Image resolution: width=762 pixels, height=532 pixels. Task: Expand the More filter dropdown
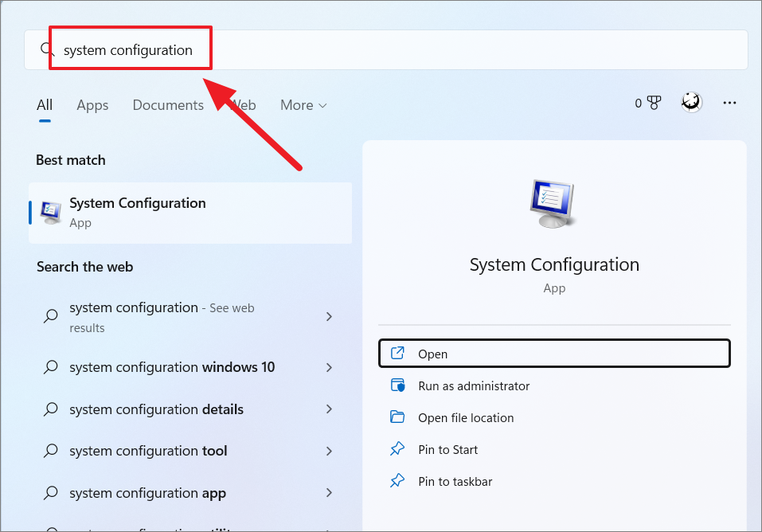[x=303, y=105]
